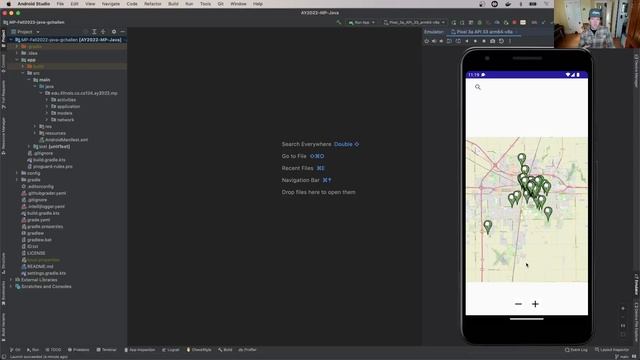Open the Tools menu
The image size is (640, 360).
tap(205, 4)
